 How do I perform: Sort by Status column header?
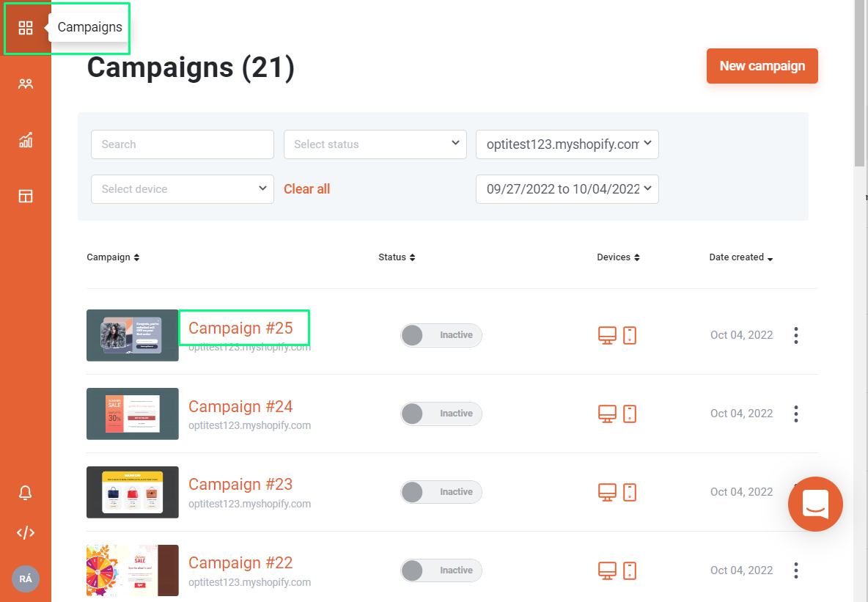[x=397, y=257]
